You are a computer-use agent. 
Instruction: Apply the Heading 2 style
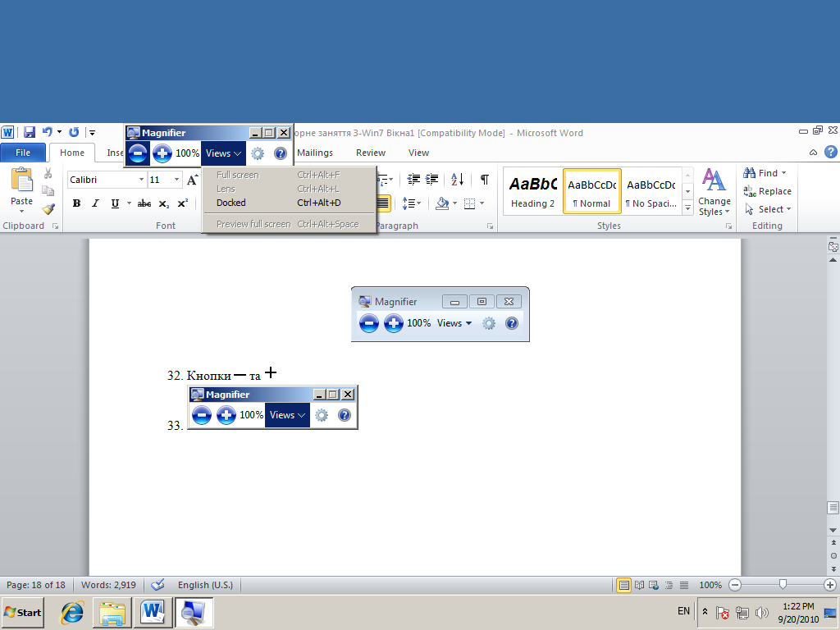click(532, 192)
